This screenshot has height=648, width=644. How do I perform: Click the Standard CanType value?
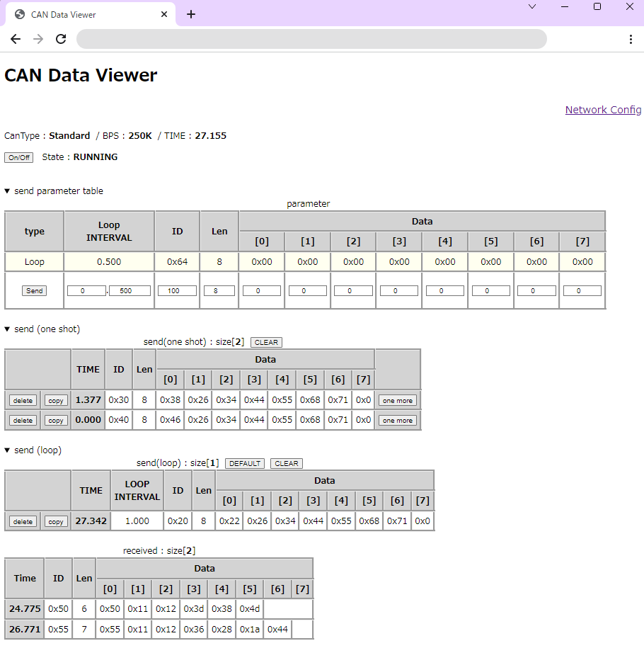69,135
